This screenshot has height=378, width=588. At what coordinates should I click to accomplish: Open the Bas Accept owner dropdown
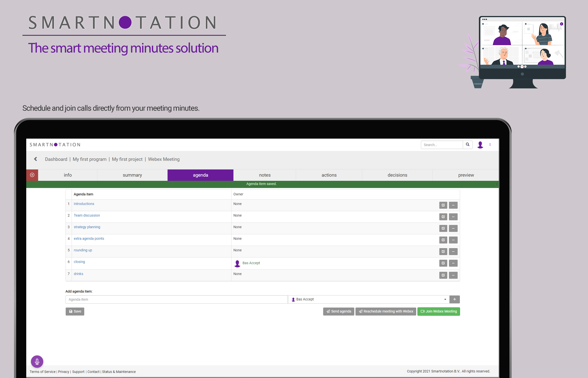click(x=368, y=299)
